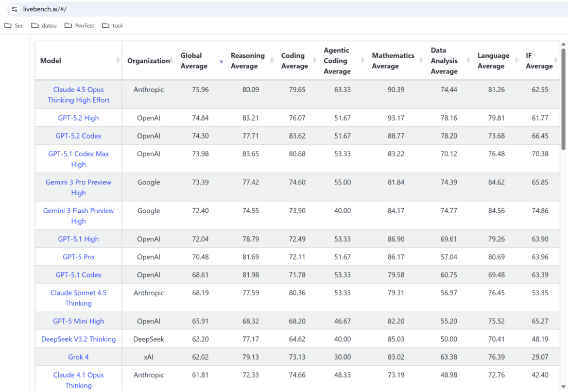Open Gemini 3 Pro Preview High link

(x=78, y=188)
